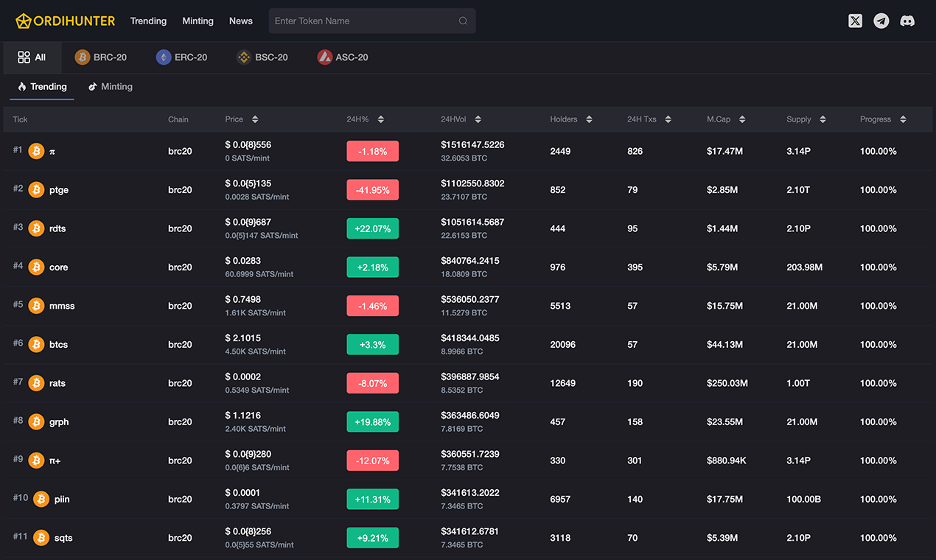Open the mmss token name
The height and width of the screenshot is (560, 936).
point(62,306)
